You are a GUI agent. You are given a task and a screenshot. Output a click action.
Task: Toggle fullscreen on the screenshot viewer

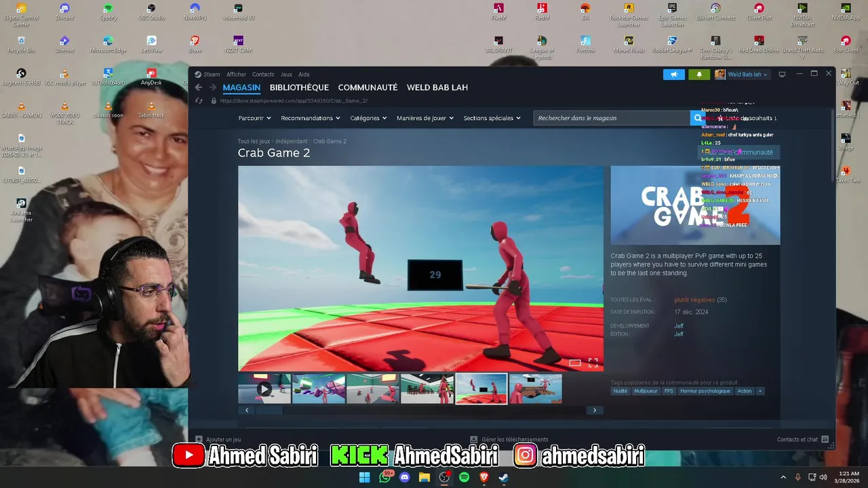tap(593, 363)
